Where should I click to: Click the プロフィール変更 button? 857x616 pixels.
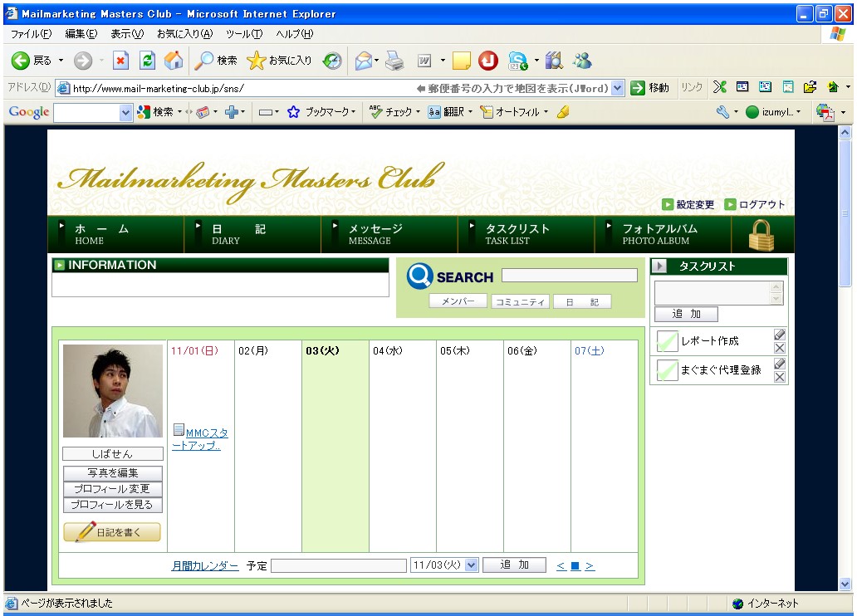click(x=113, y=489)
